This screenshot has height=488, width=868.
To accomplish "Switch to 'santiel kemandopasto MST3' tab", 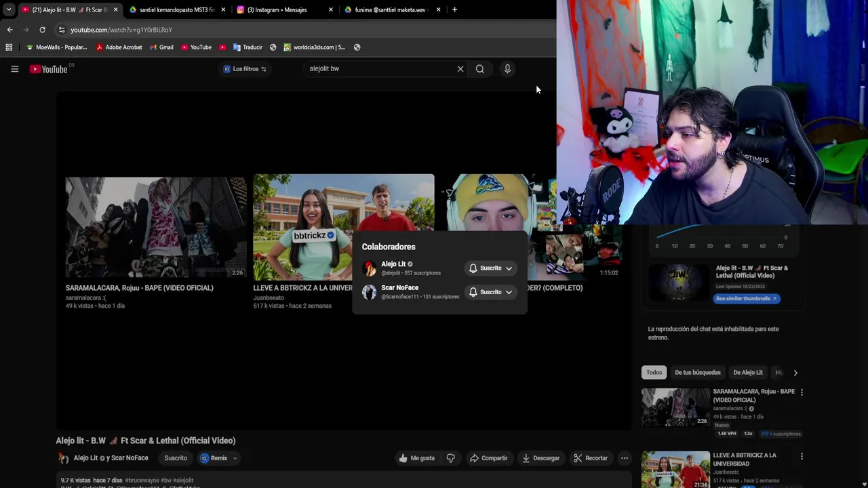I will pos(176,9).
